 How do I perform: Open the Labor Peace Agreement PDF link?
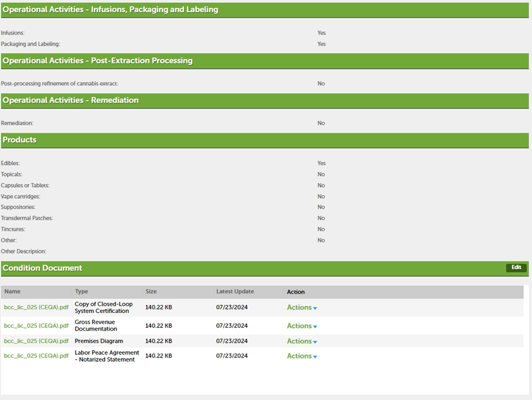(36, 356)
